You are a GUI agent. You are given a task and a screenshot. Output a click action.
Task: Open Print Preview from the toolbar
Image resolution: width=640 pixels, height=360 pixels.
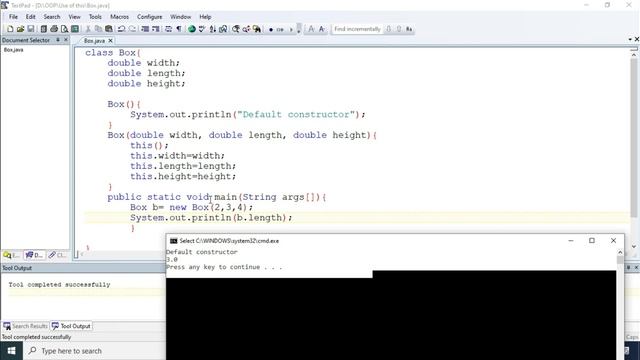tap(64, 29)
